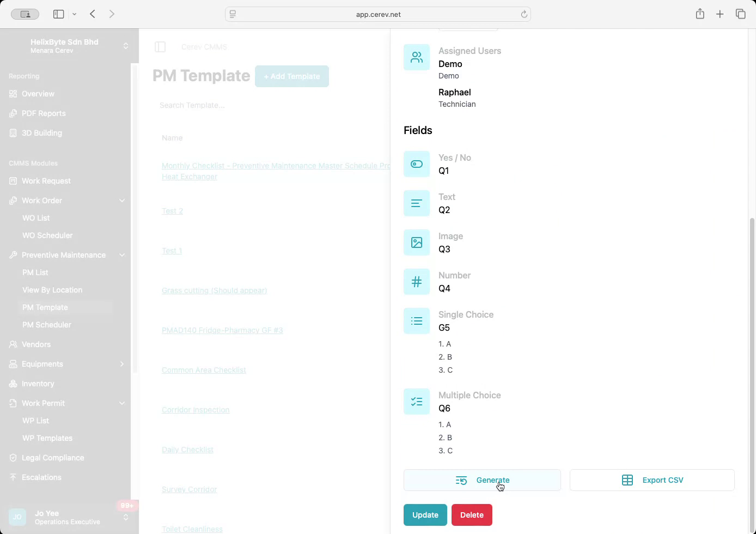The image size is (756, 534).
Task: Click the Assigned Users people icon
Action: pos(417,57)
